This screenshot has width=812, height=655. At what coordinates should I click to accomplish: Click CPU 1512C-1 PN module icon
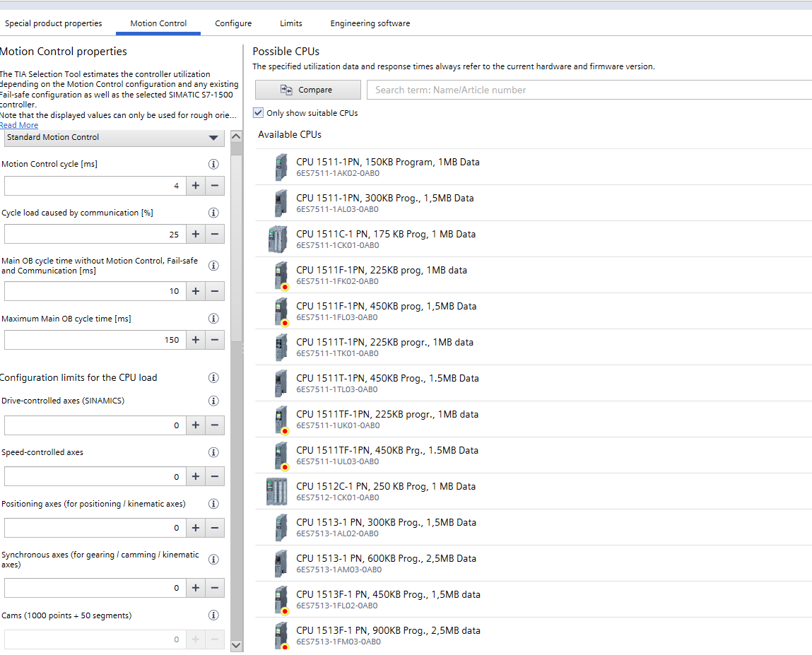click(x=276, y=491)
